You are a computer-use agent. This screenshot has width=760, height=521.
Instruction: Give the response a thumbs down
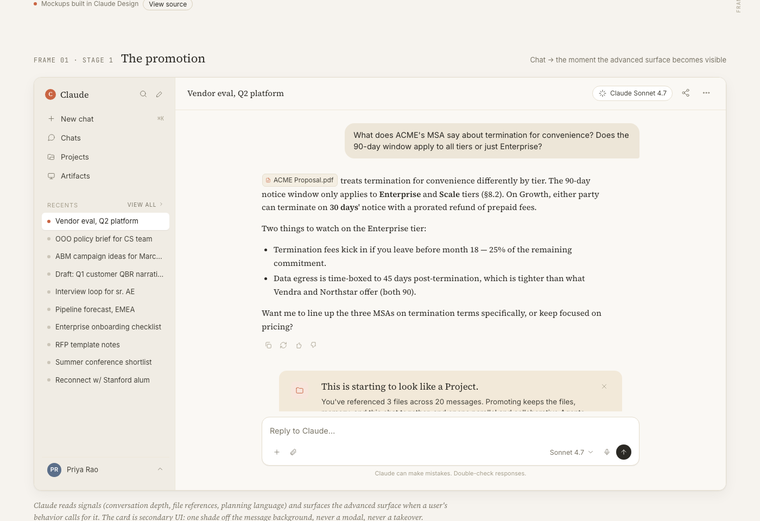(x=313, y=345)
